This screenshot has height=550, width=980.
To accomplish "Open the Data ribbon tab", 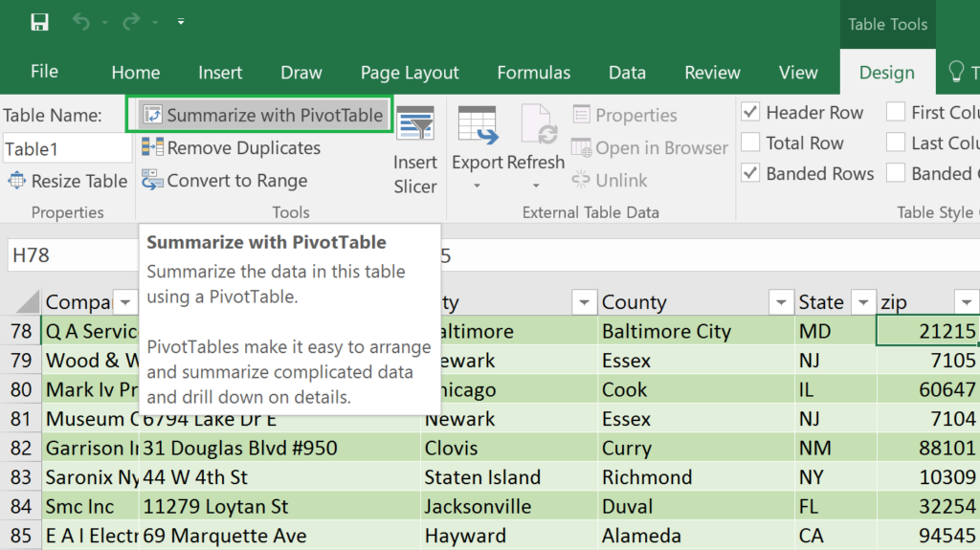I will 627,73.
